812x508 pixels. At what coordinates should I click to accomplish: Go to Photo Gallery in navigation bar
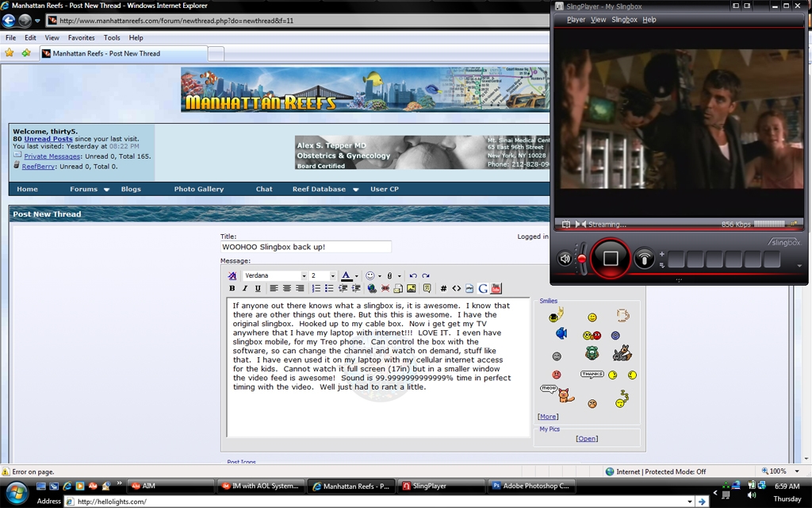(x=199, y=189)
